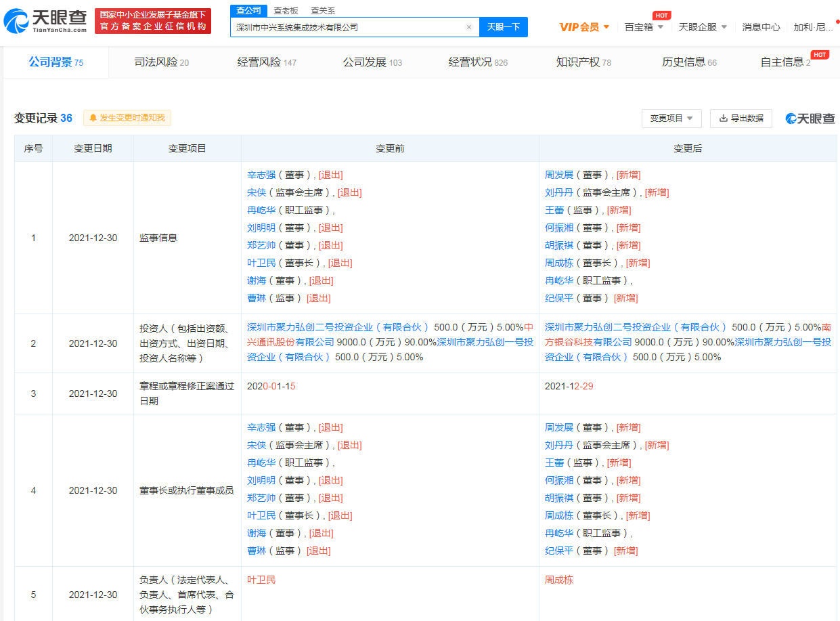Open 叶卫民 in the 负责人 row
Image resolution: width=840 pixels, height=621 pixels.
[x=261, y=580]
